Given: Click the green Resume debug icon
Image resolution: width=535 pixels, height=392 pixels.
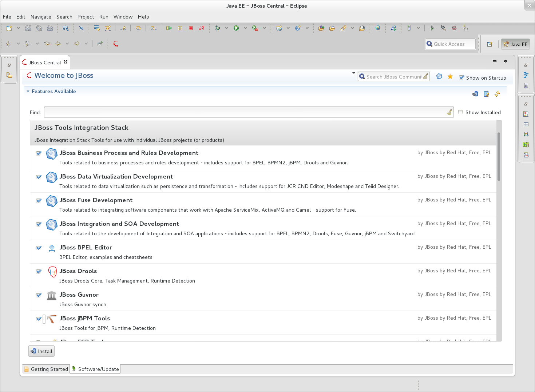Looking at the screenshot, I should pos(169,28).
